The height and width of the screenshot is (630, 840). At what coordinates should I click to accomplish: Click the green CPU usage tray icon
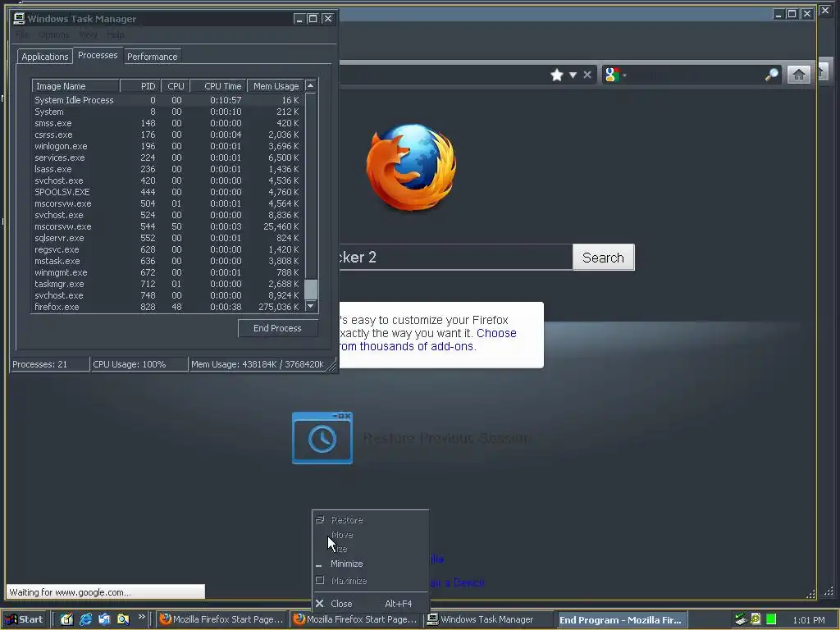click(x=771, y=619)
